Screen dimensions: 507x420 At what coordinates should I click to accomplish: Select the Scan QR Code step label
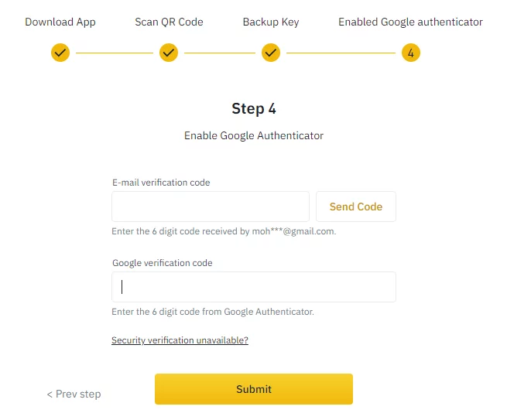(169, 22)
